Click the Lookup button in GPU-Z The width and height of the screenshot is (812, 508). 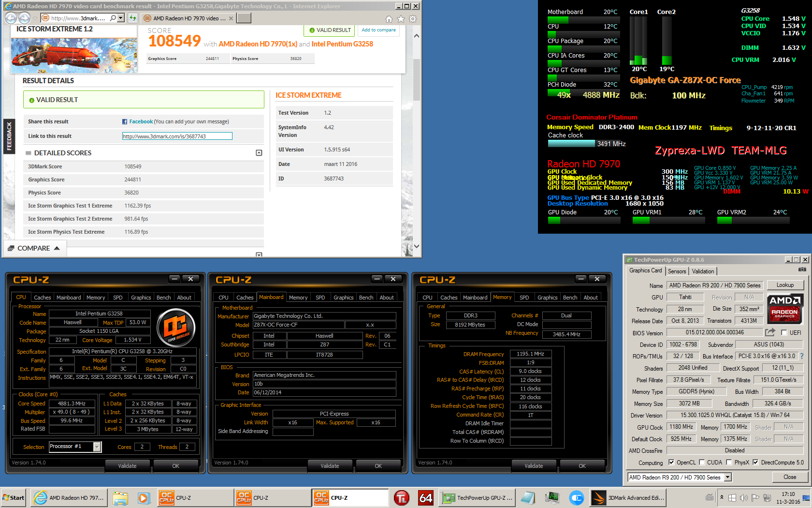(785, 285)
